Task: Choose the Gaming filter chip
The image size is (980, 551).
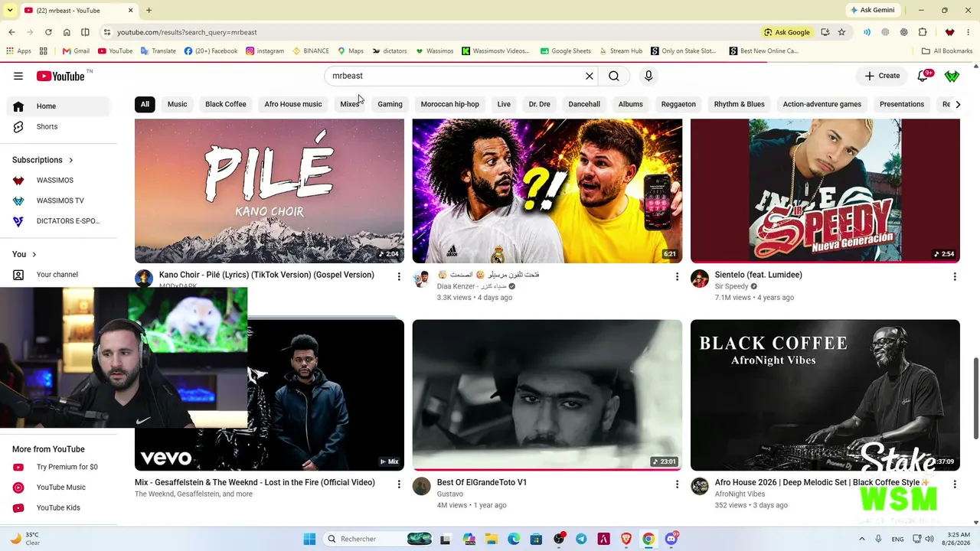Action: tap(390, 104)
